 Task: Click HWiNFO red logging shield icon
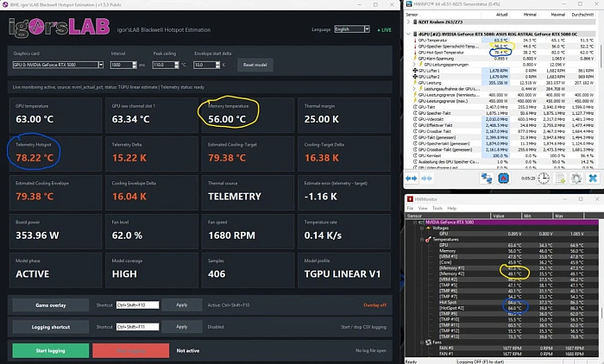pos(503,179)
